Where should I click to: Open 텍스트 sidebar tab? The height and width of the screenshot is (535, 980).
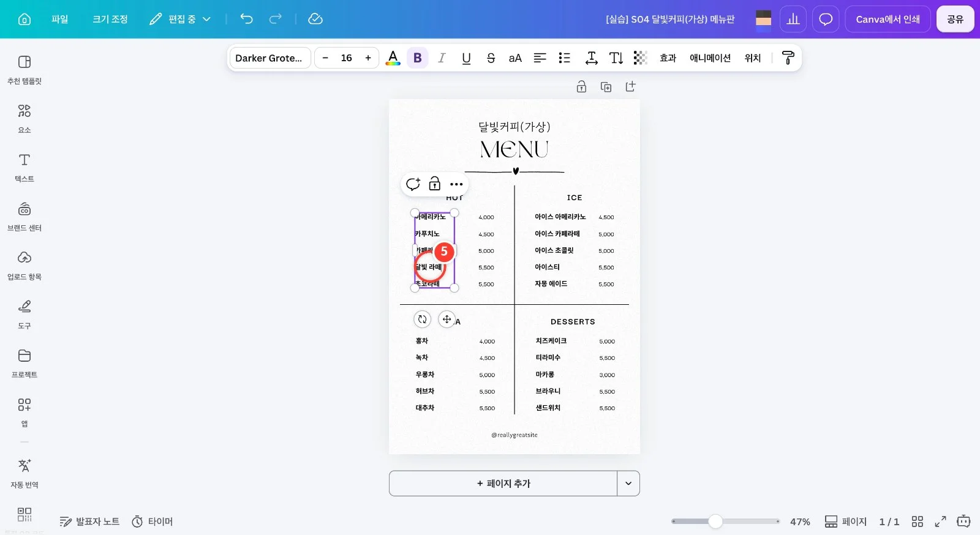(x=24, y=168)
